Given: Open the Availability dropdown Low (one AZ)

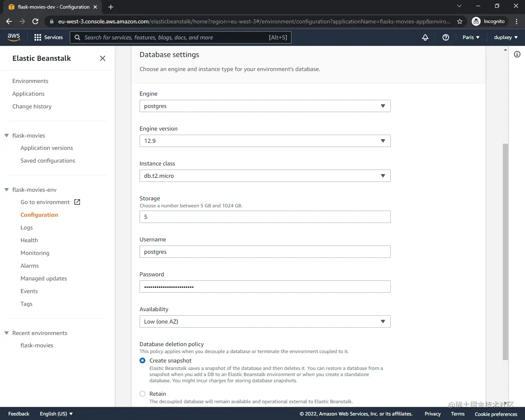Looking at the screenshot, I should (265, 321).
